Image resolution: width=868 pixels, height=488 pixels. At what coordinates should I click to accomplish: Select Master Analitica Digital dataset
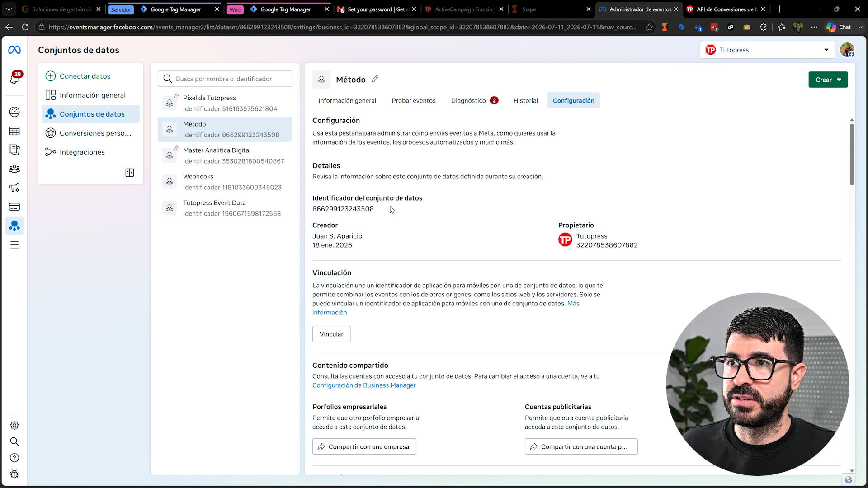pyautogui.click(x=225, y=155)
